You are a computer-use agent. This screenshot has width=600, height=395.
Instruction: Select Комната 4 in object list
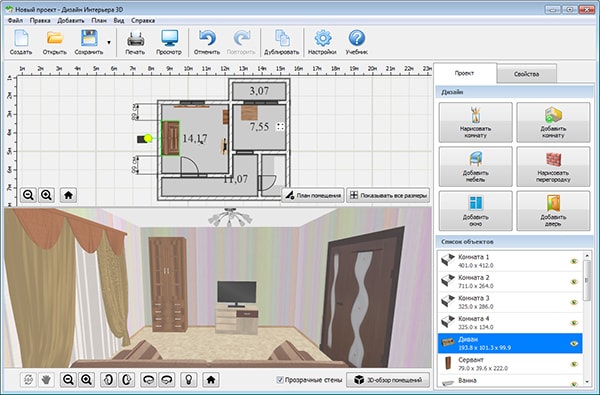[510, 323]
